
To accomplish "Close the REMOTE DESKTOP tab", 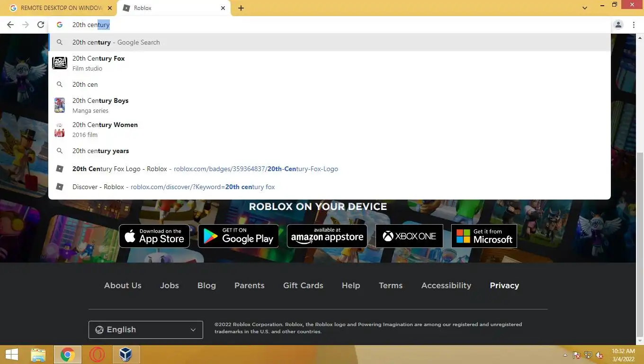I will click(x=109, y=8).
